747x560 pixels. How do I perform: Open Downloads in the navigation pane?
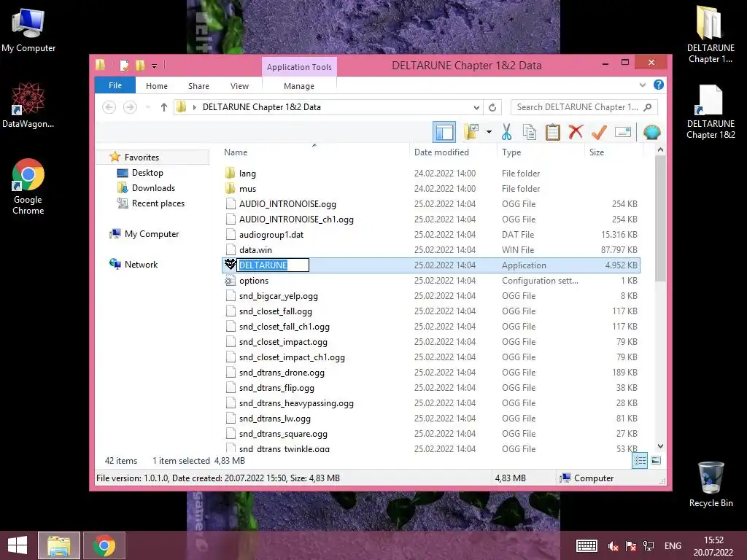coord(153,188)
